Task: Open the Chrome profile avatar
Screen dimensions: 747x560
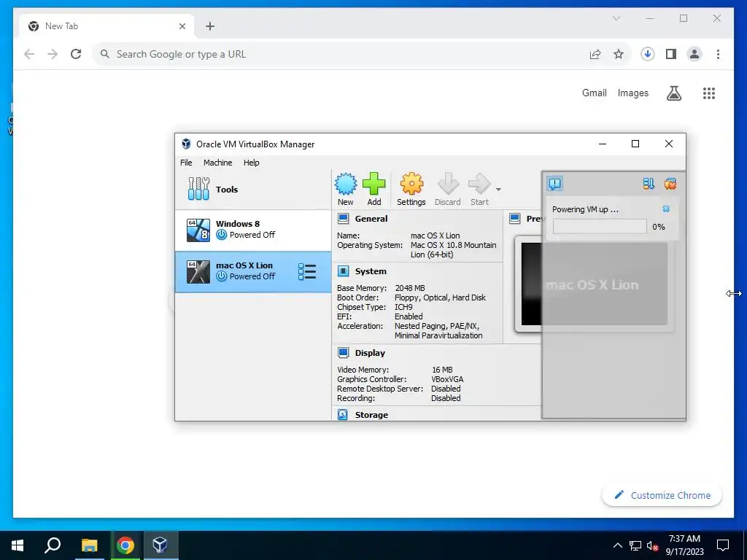Action: (694, 54)
